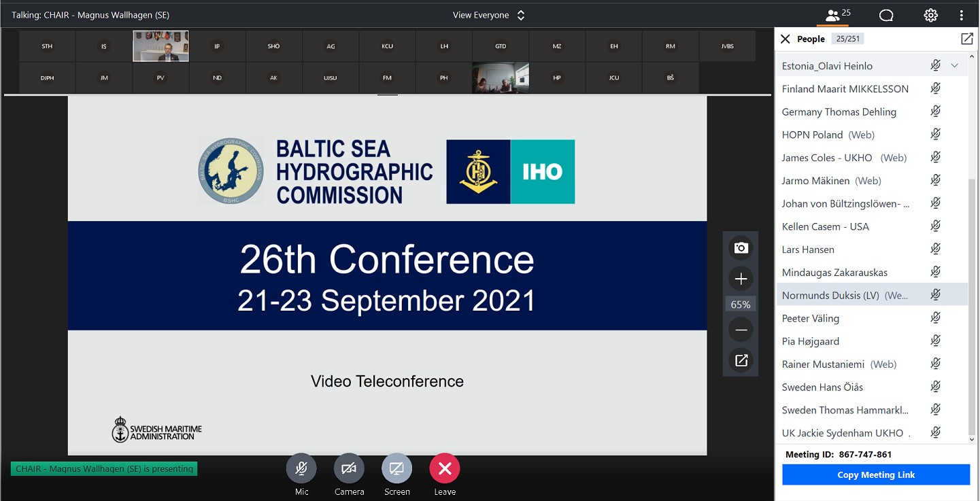Click the mic icon for Lars Hansen

coord(936,249)
